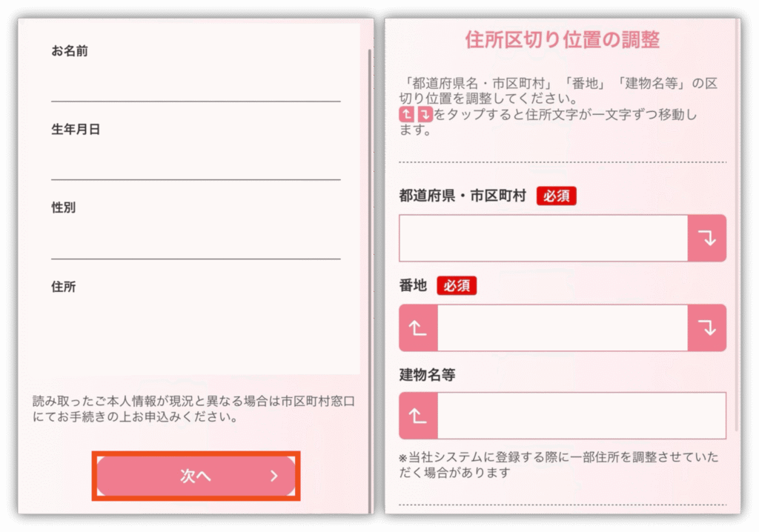Click the 住所区切り位置の調整 heading

tap(562, 39)
